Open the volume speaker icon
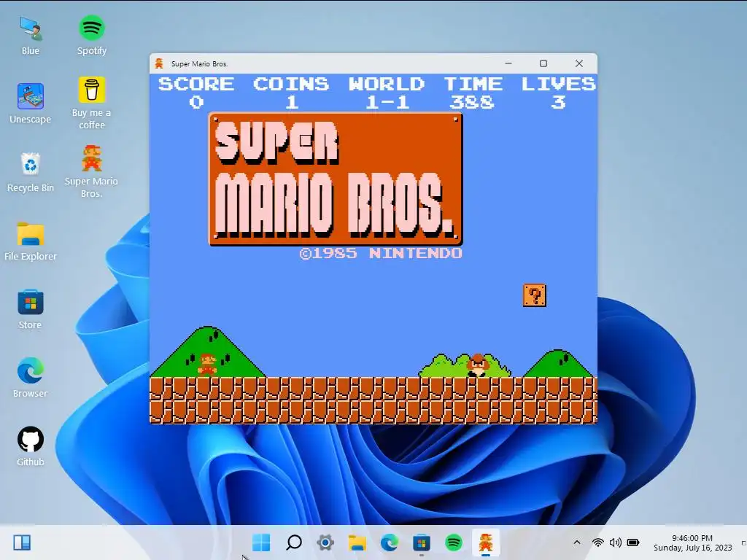Viewport: 747px width, 560px height. click(615, 542)
